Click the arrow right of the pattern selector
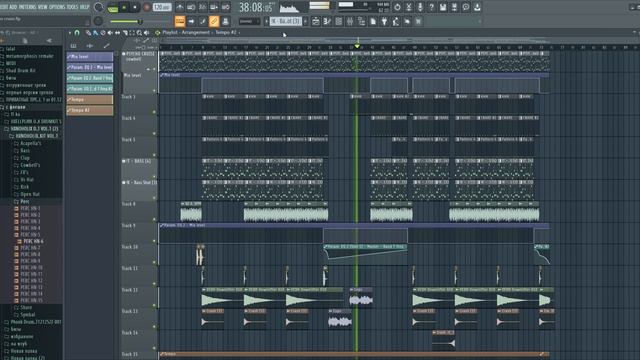This screenshot has height=360, width=640. (x=305, y=21)
